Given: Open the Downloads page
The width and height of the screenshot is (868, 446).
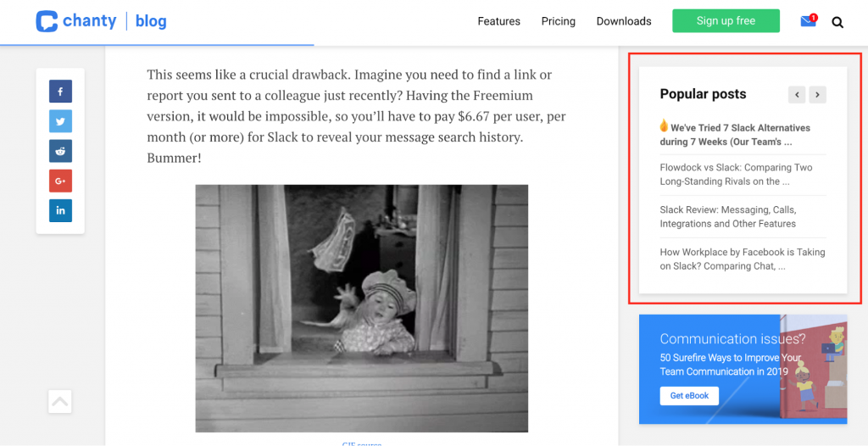Looking at the screenshot, I should click(624, 21).
